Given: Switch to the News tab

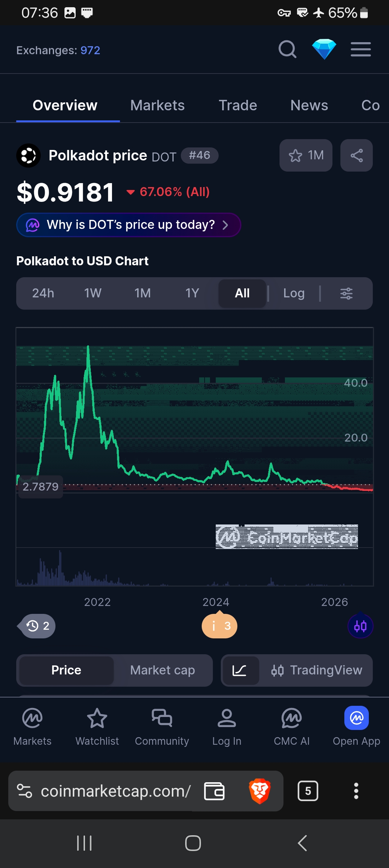Looking at the screenshot, I should (309, 105).
